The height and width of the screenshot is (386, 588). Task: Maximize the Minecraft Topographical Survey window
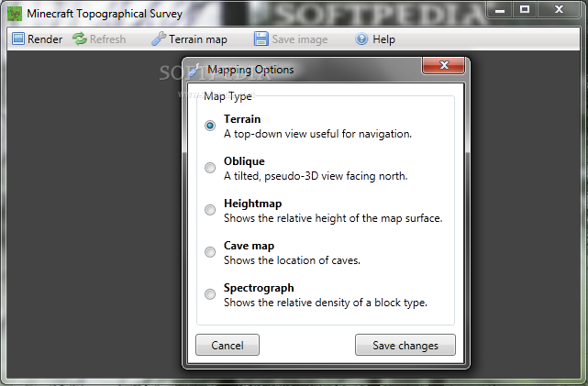click(x=525, y=10)
